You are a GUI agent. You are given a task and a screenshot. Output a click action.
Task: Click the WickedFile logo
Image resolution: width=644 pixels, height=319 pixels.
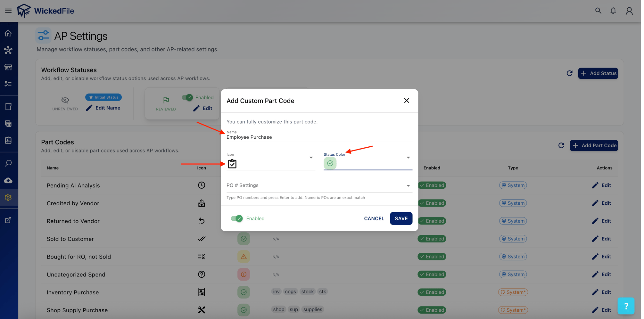coord(45,11)
